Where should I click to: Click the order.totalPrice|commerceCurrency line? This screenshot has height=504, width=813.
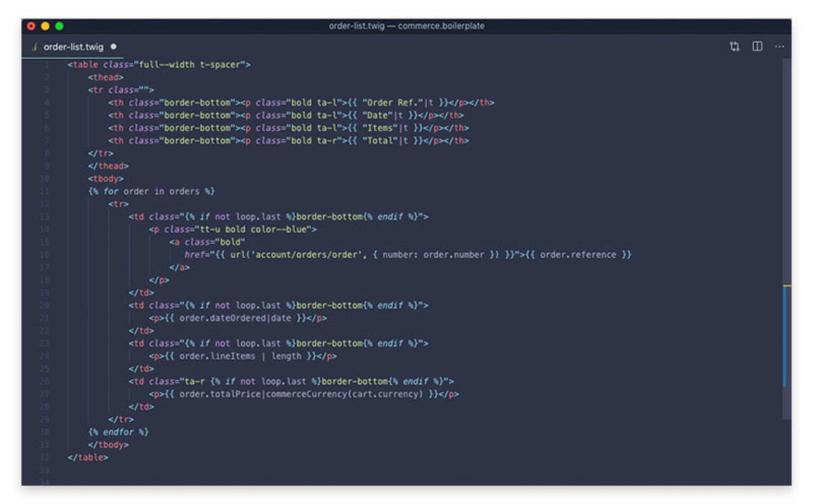tap(304, 394)
